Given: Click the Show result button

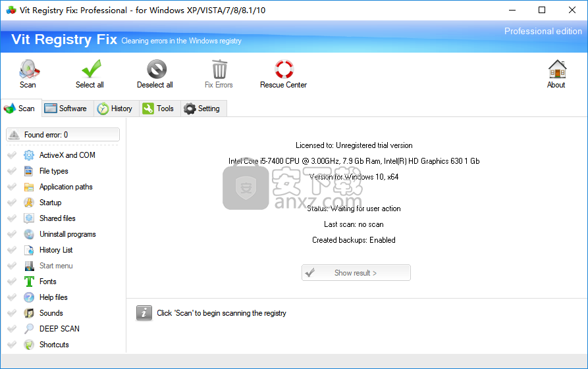Looking at the screenshot, I should (356, 273).
